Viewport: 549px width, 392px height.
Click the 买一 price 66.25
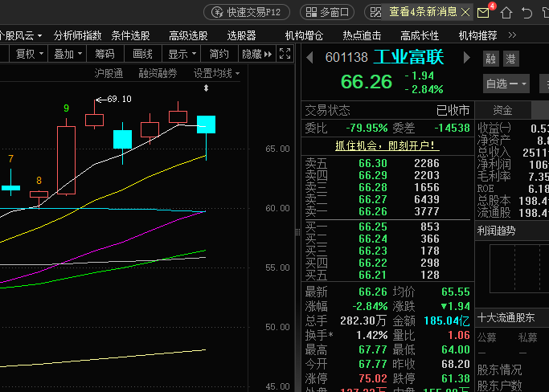click(372, 227)
